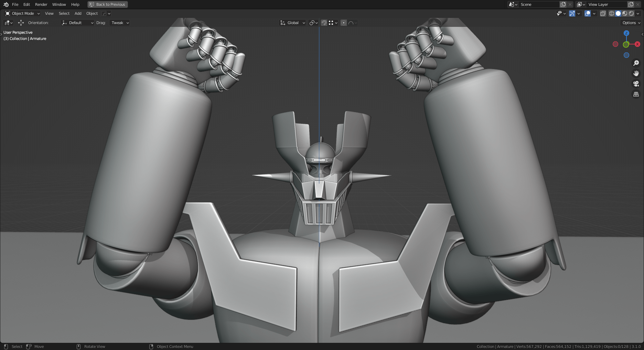
Task: Click the Rotate View mouse hint icon
Action: click(78, 347)
